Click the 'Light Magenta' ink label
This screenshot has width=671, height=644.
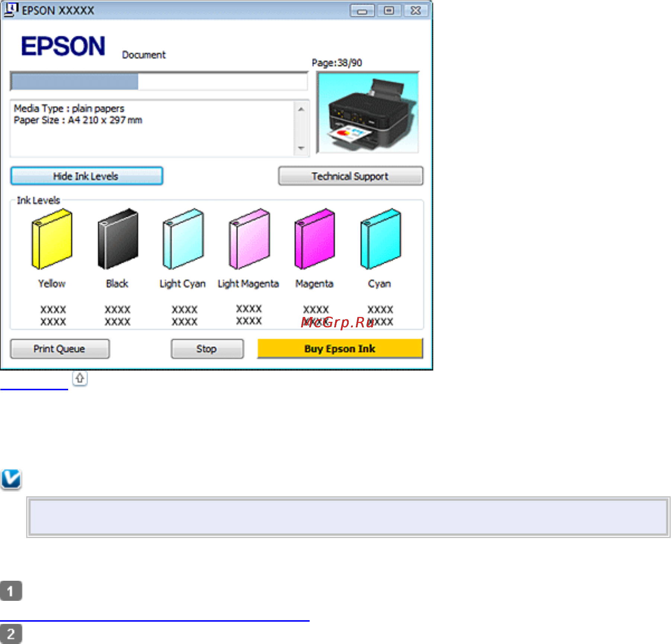pos(248,284)
